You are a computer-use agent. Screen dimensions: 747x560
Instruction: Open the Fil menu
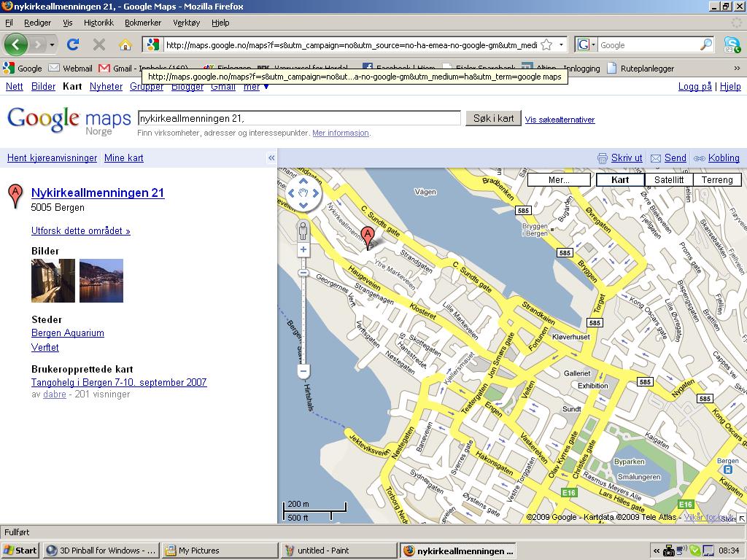pos(9,23)
